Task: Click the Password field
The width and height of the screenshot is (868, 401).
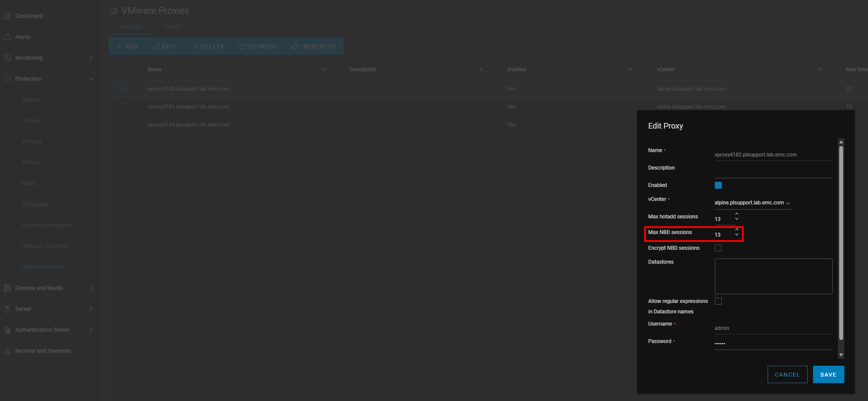Action: (773, 344)
